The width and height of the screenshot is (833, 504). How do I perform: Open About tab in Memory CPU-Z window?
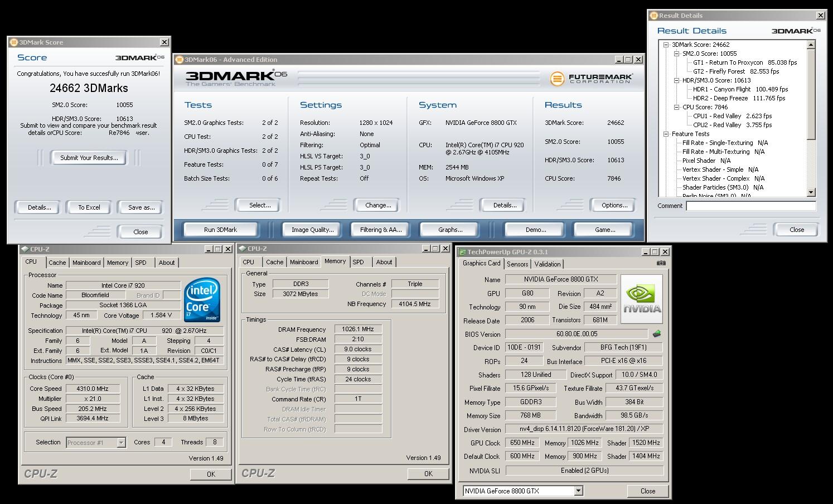384,262
